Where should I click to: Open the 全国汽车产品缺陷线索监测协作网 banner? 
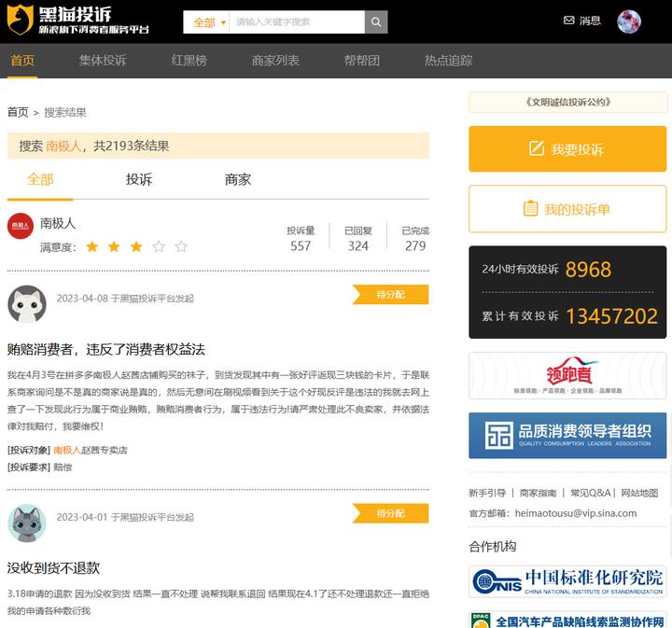[x=567, y=620]
